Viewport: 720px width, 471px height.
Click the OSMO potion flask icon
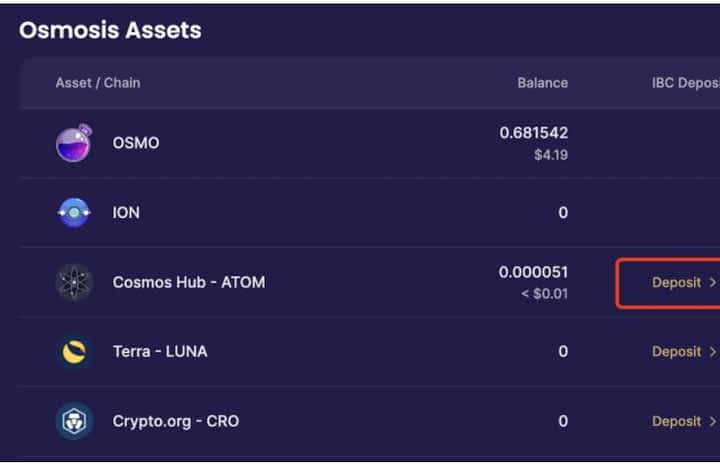pyautogui.click(x=74, y=143)
